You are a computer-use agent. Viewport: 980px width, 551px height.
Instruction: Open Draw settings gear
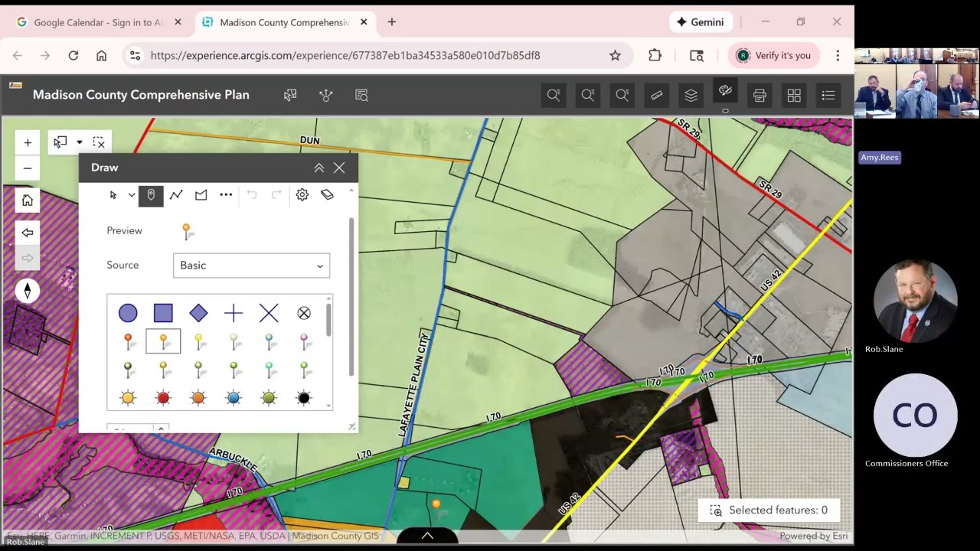pyautogui.click(x=302, y=195)
